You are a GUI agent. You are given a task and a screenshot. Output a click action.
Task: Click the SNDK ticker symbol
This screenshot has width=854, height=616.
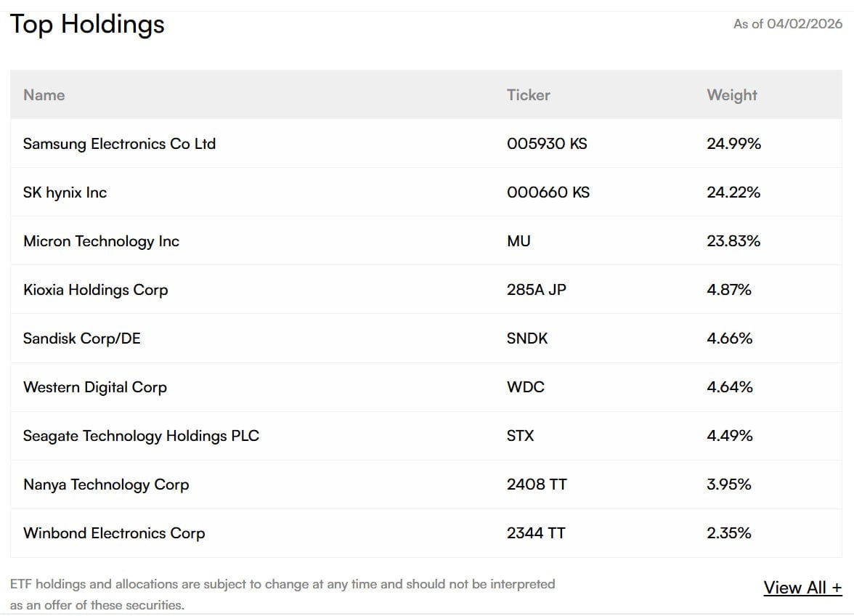tap(527, 339)
